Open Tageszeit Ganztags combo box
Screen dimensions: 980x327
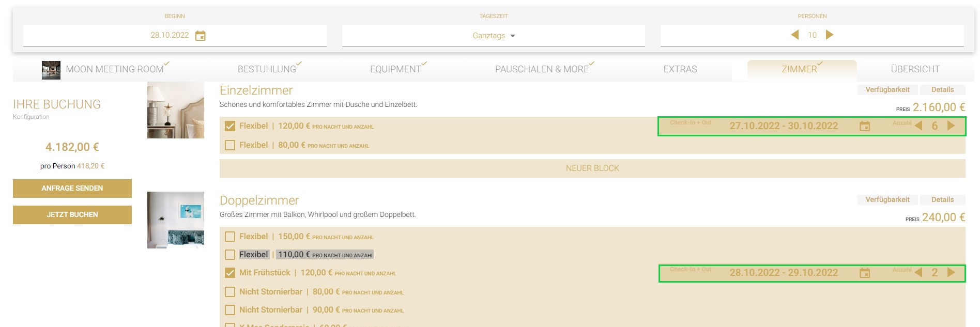494,36
